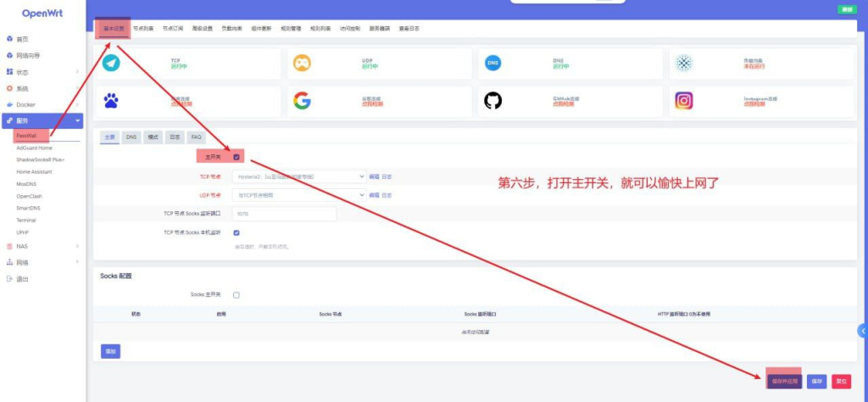Enable the Socks 主开关 checkbox
868x402 pixels.
click(x=236, y=295)
